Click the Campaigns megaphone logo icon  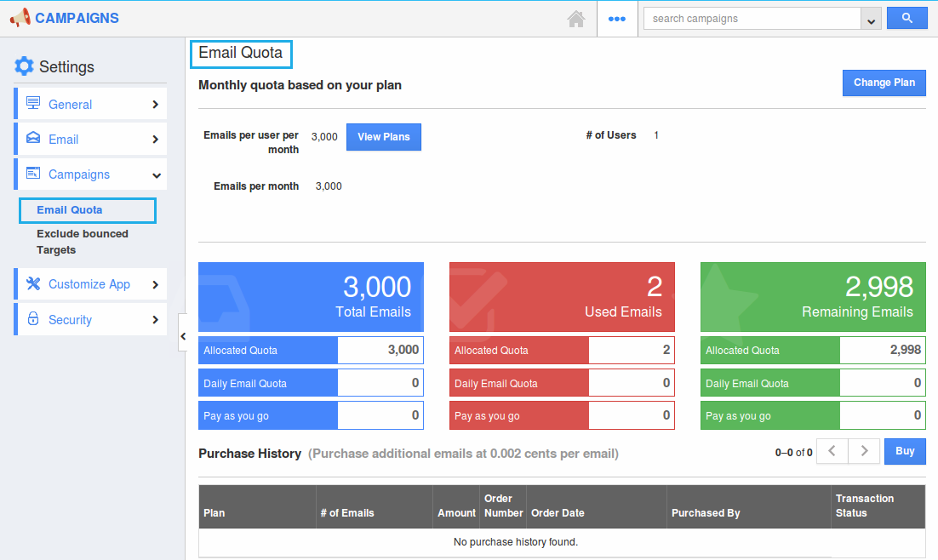[20, 18]
